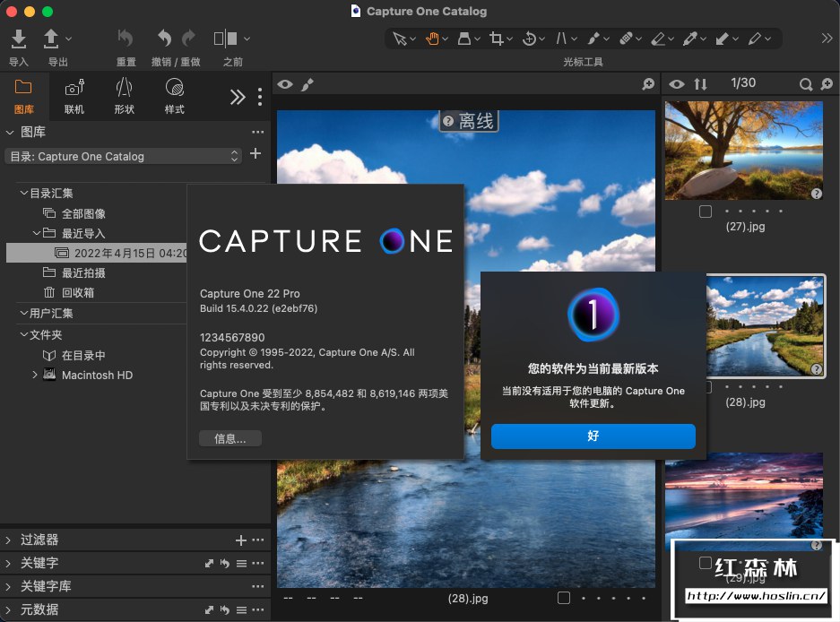Viewport: 840px width, 622px height.
Task: Click the search magnifier in browser panel
Action: [806, 84]
